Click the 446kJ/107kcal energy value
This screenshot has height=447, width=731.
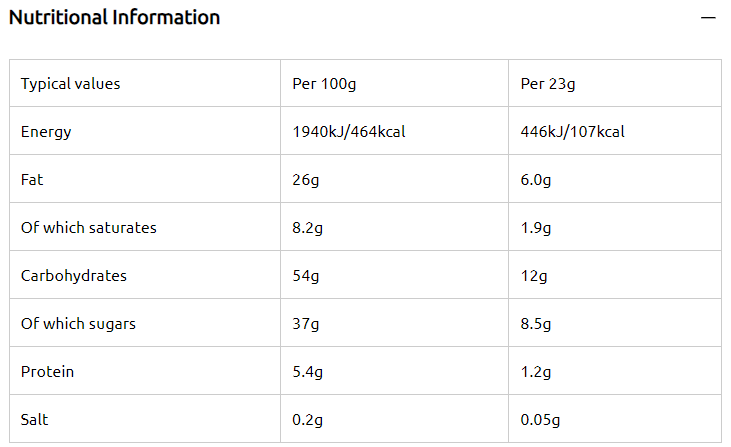point(572,132)
